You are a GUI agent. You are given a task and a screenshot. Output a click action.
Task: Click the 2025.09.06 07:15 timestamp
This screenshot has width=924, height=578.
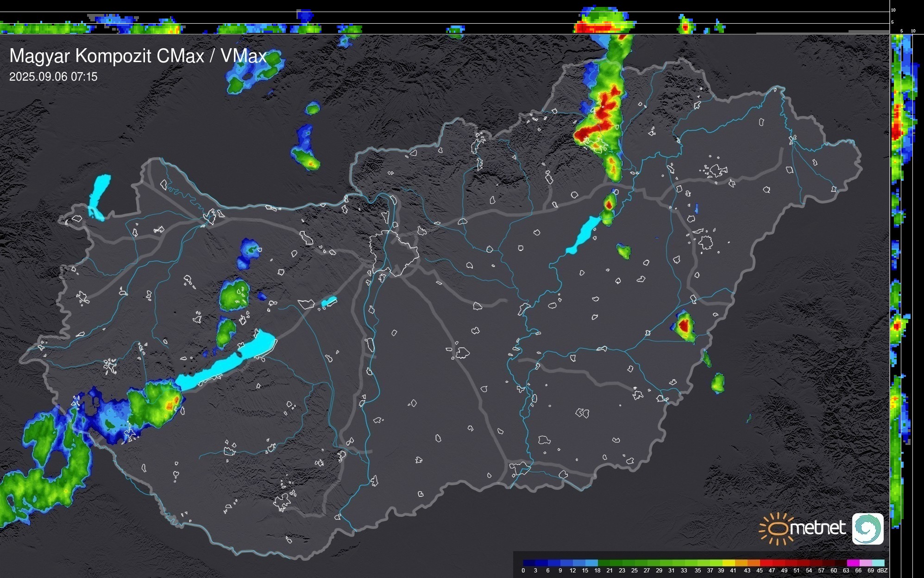coord(53,77)
